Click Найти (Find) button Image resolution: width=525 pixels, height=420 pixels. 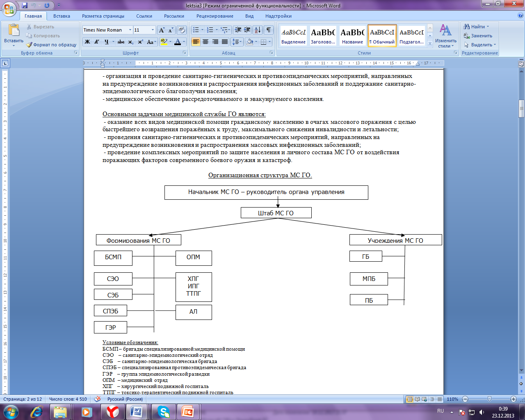[x=476, y=27]
